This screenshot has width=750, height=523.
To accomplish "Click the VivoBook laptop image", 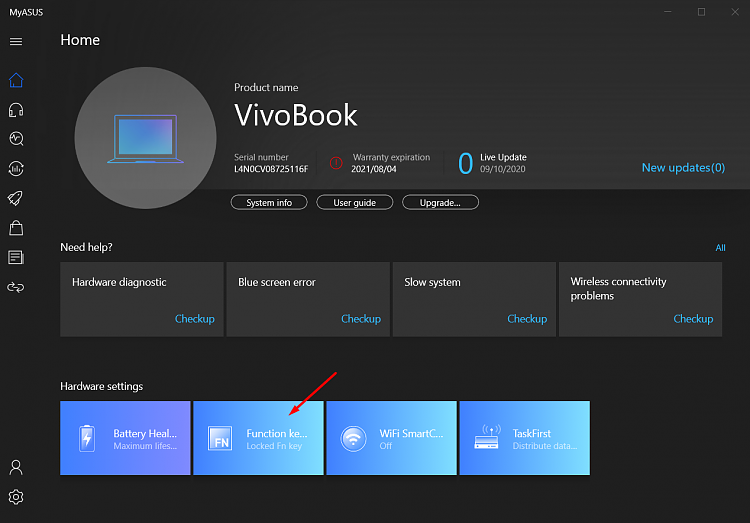I will point(145,138).
